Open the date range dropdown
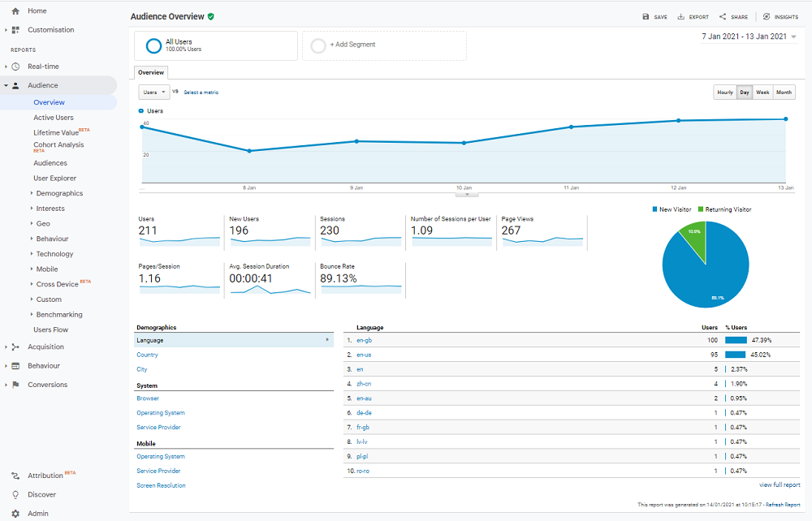 coord(749,37)
